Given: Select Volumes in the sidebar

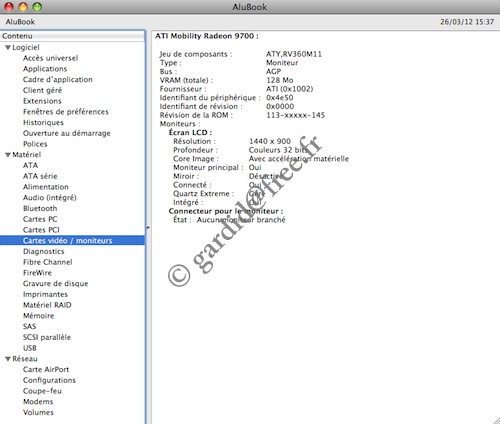Looking at the screenshot, I should tap(38, 412).
